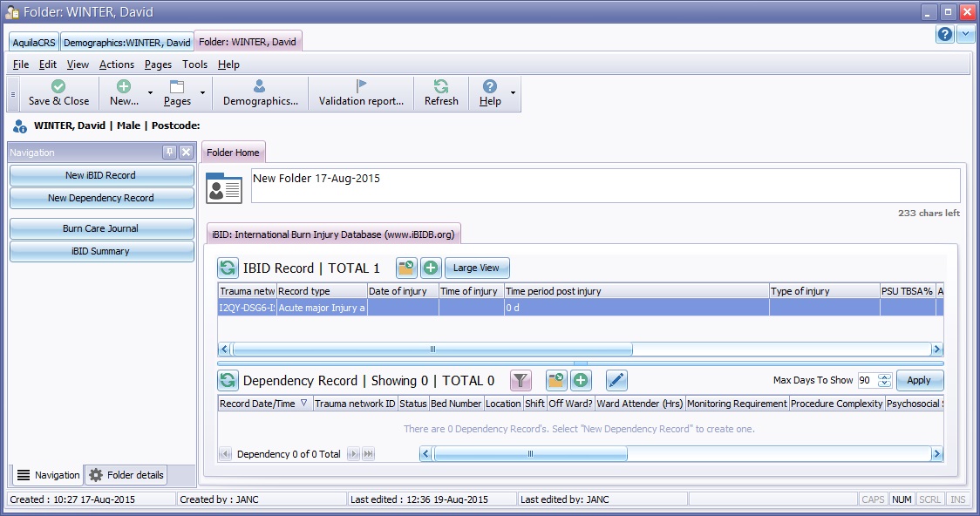Click Validation report toolbar button

361,93
